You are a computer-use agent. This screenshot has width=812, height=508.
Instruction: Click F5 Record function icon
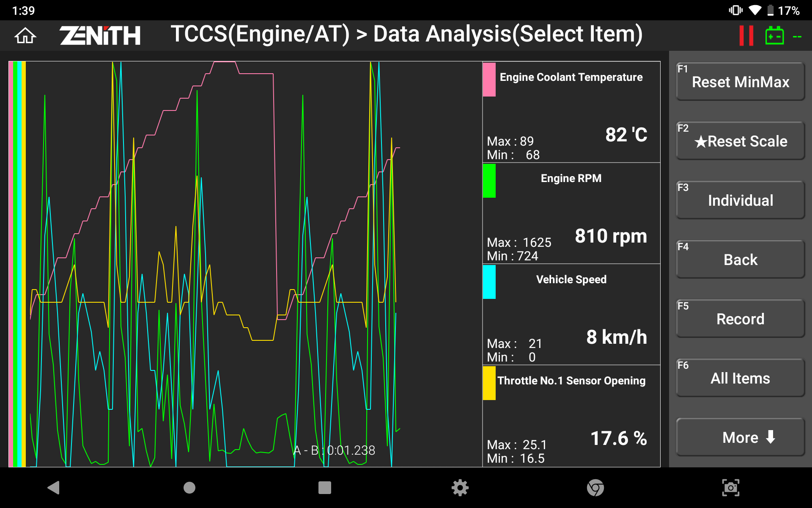(740, 318)
